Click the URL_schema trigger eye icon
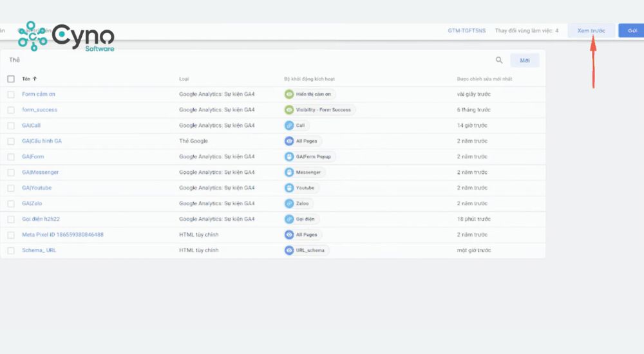This screenshot has height=354, width=644. point(290,250)
